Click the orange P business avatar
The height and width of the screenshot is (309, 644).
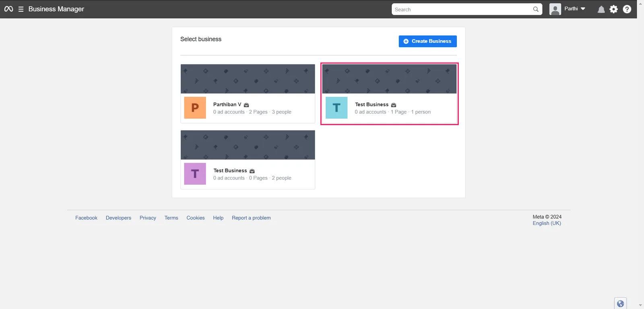[x=195, y=108]
